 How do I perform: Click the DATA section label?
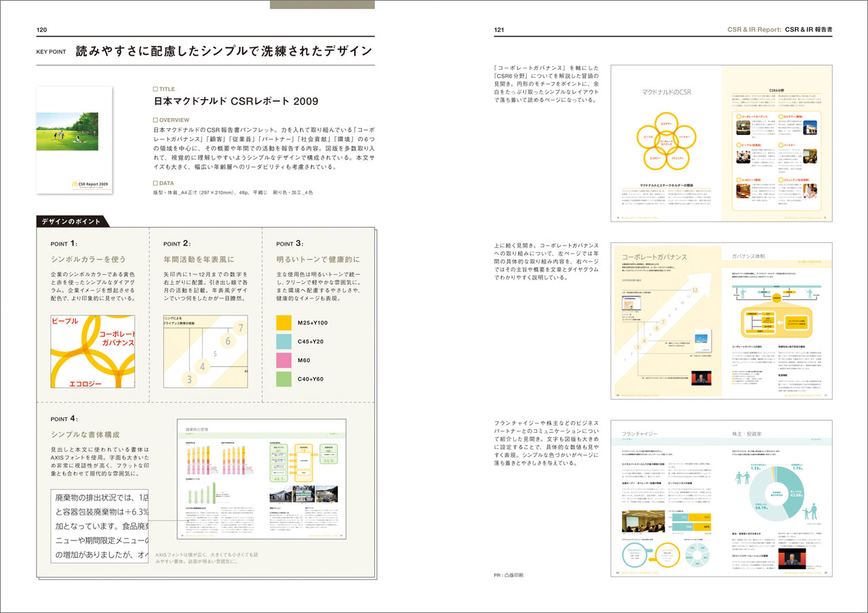[163, 183]
